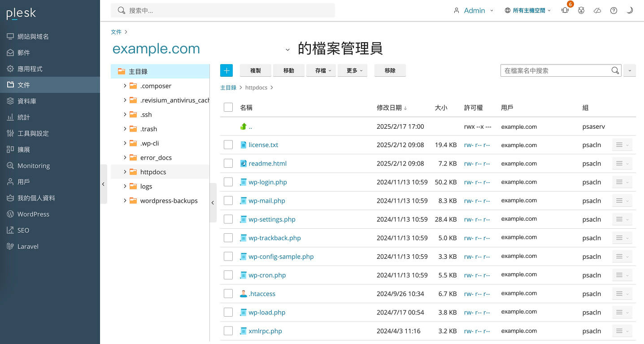This screenshot has height=344, width=644.
Task: Toggle dark mode moon icon
Action: point(630,11)
